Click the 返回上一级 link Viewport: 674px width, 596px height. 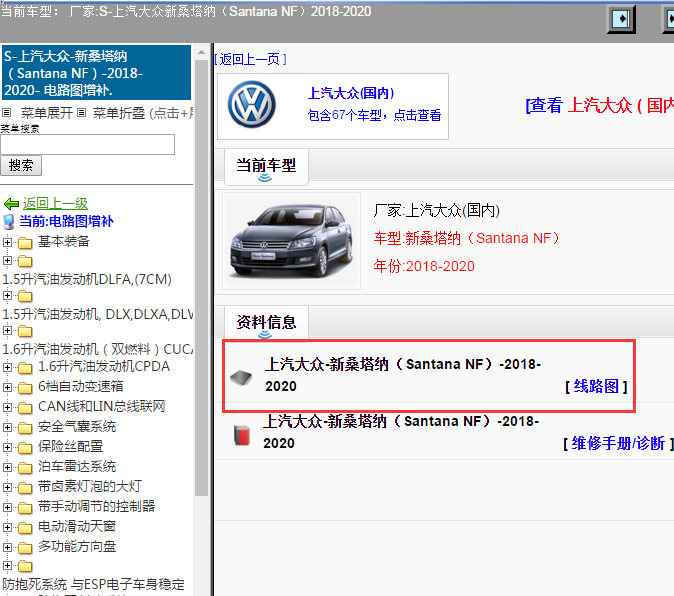55,203
